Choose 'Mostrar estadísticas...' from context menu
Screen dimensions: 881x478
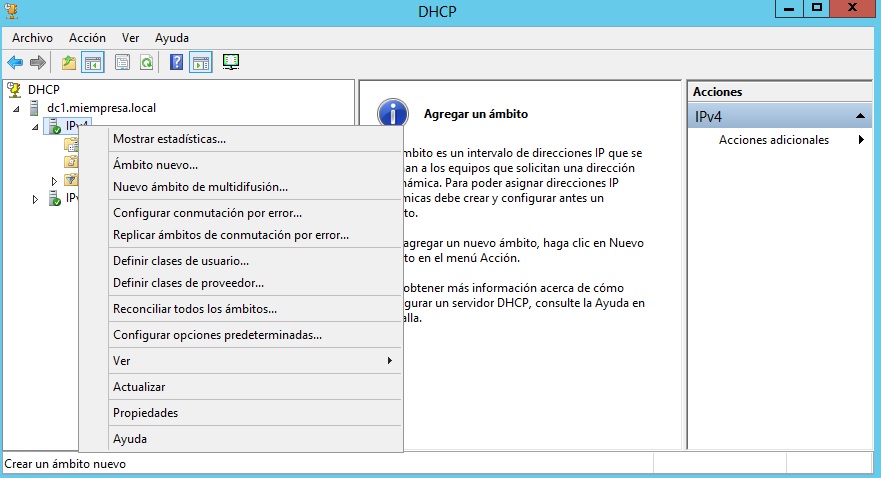pyautogui.click(x=169, y=139)
